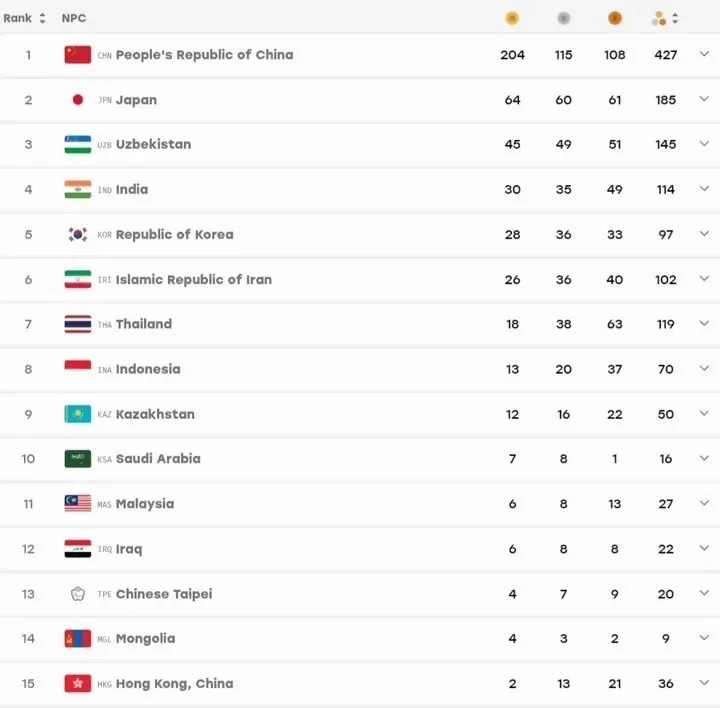Click the Saudi Arabia flag icon

[78, 459]
